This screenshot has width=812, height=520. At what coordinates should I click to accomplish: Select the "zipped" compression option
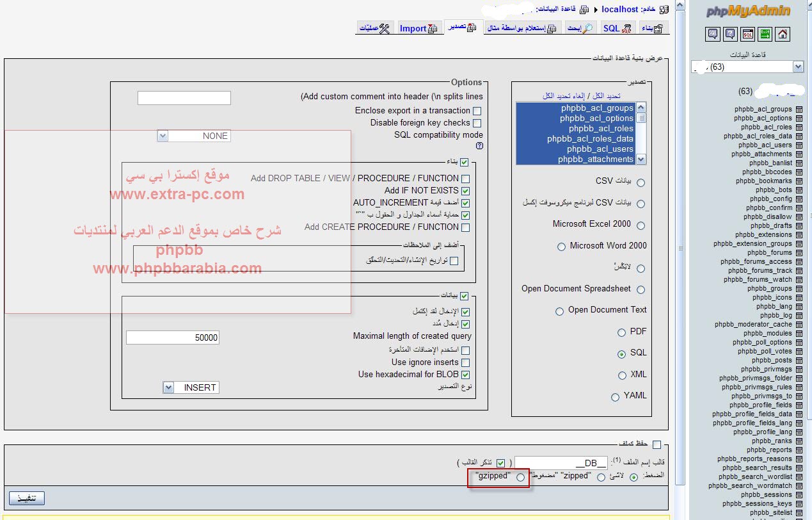coord(601,477)
